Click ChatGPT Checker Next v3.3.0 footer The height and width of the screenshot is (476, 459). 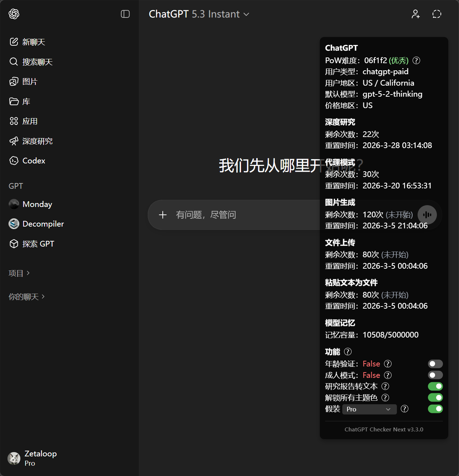(384, 429)
